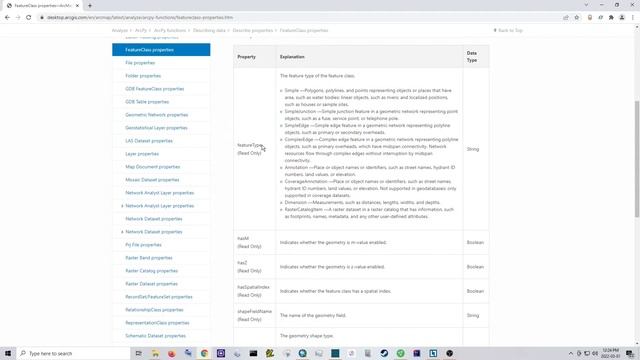Image resolution: width=640 pixels, height=360 pixels.
Task: Click the browser forward arrow
Action: point(18,18)
